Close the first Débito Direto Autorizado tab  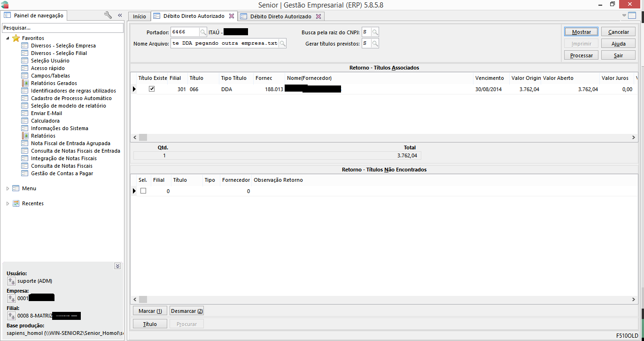pos(231,16)
